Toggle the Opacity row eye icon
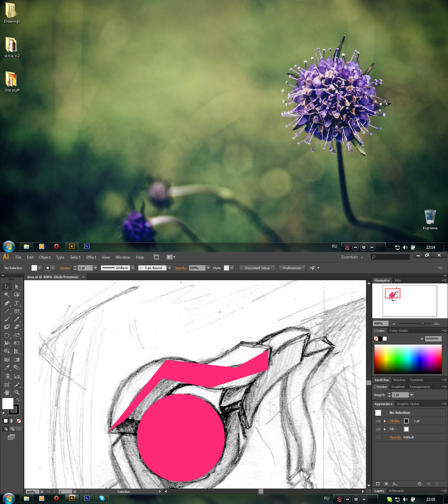Viewport: 448px width, 504px height. coord(378,437)
